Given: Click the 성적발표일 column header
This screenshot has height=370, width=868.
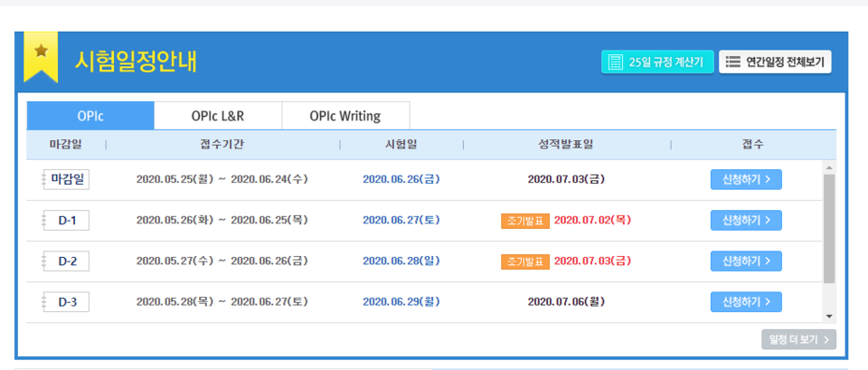Looking at the screenshot, I should (x=566, y=145).
